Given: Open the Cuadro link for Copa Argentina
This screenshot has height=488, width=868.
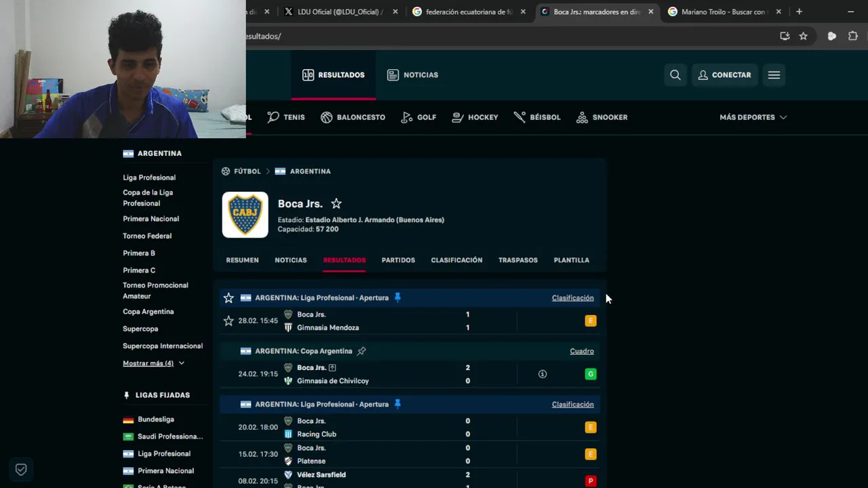Looking at the screenshot, I should [582, 351].
